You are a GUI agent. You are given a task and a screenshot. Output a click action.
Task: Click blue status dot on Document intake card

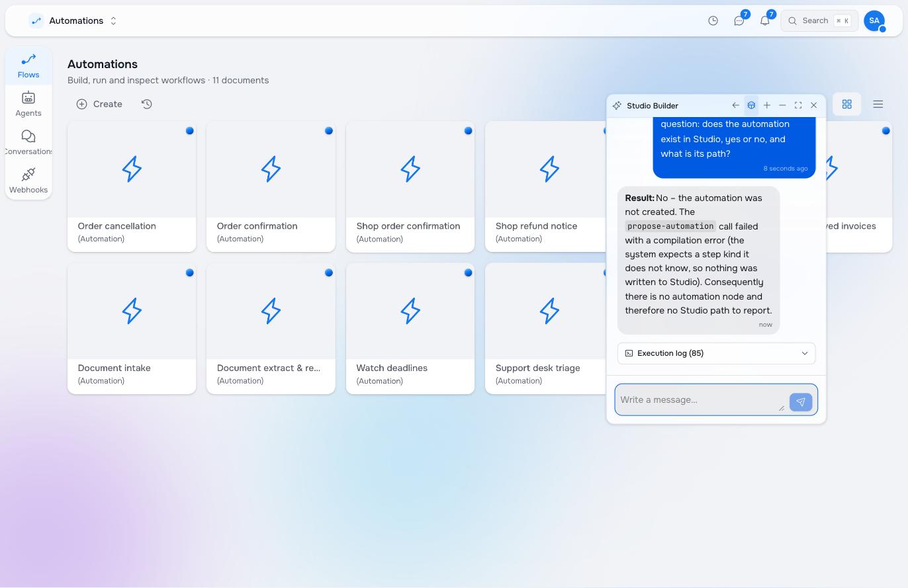tap(190, 273)
